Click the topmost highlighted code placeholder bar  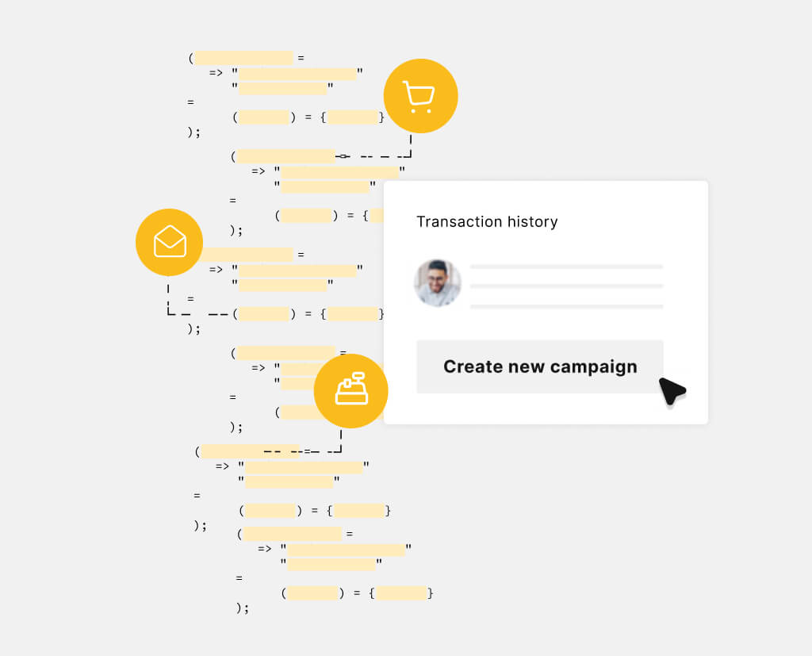click(x=244, y=58)
